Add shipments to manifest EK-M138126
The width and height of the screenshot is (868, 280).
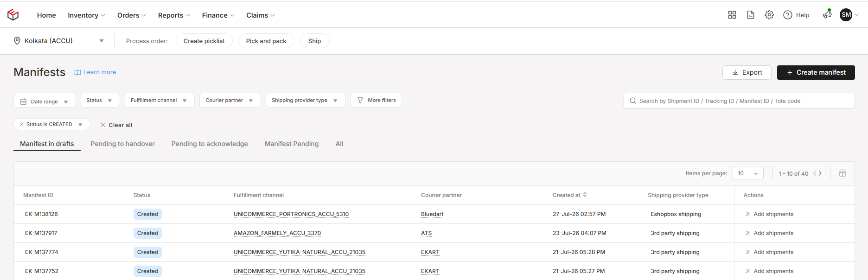(769, 214)
